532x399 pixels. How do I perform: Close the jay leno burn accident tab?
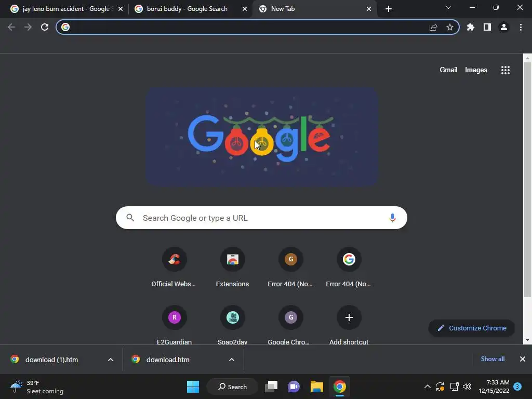click(121, 9)
